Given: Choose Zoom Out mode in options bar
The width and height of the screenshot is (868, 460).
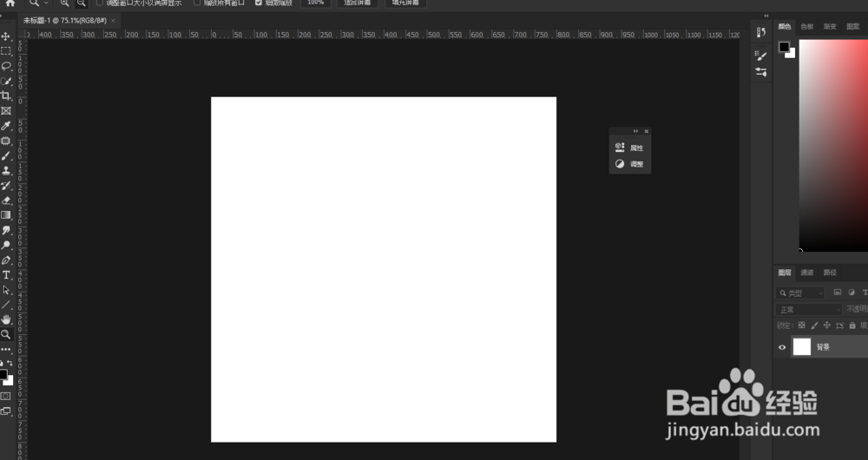Looking at the screenshot, I should 82,3.
